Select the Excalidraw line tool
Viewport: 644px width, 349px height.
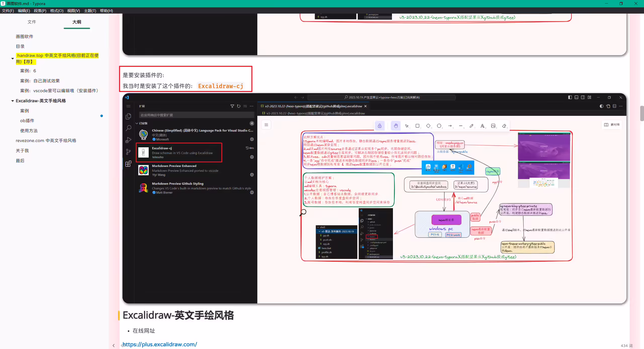(x=461, y=126)
